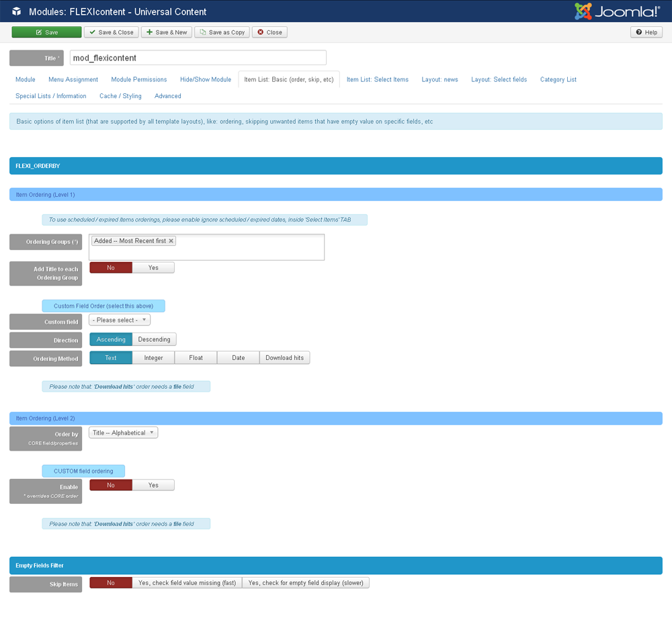Open the Menu Assignment tab
The width and height of the screenshot is (672, 626).
(73, 79)
